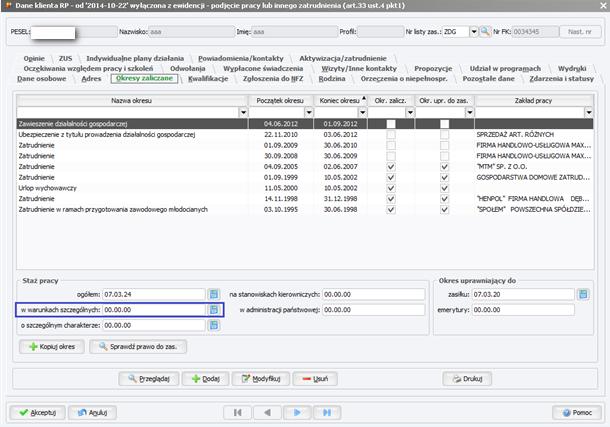Screen dimensions: 610x427
Task: Open Początek okresu filter dropdown
Action: pyautogui.click(x=309, y=112)
